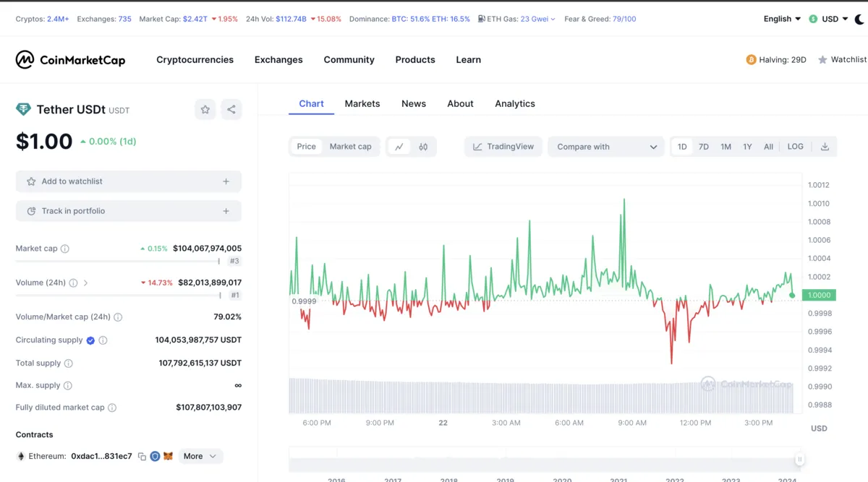Click the Add to watchlist button
This screenshot has height=482, width=868.
point(129,181)
